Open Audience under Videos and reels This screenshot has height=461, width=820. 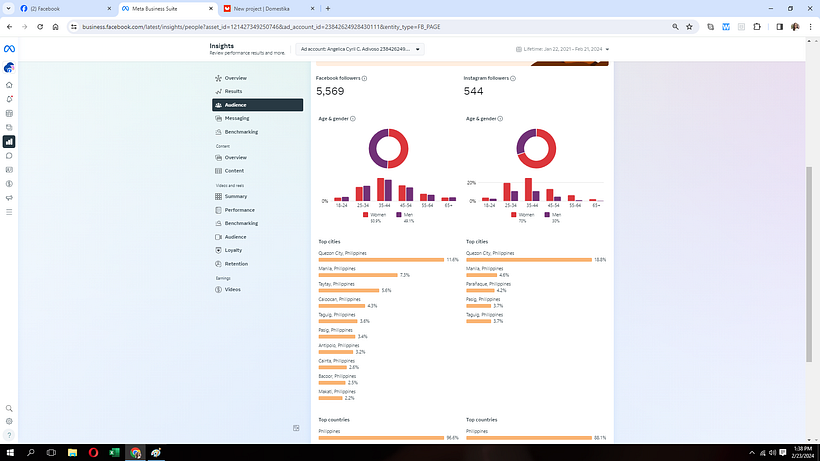point(257,237)
